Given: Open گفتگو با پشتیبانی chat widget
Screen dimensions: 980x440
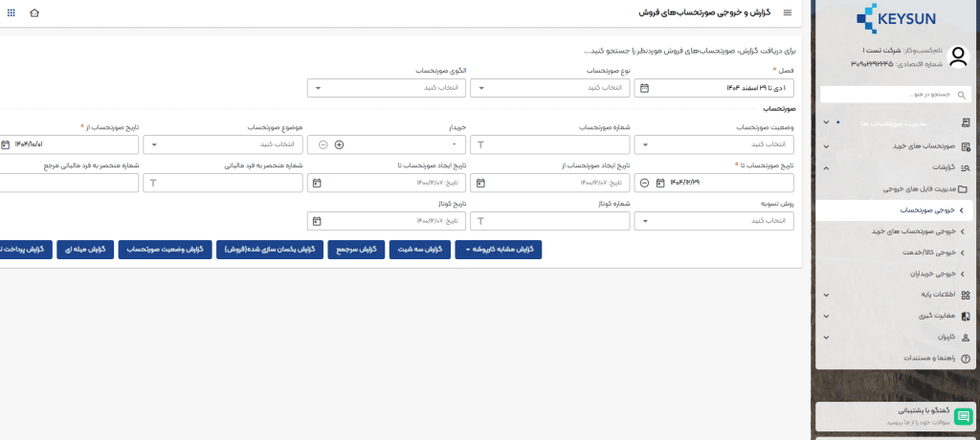Looking at the screenshot, I should [x=897, y=414].
